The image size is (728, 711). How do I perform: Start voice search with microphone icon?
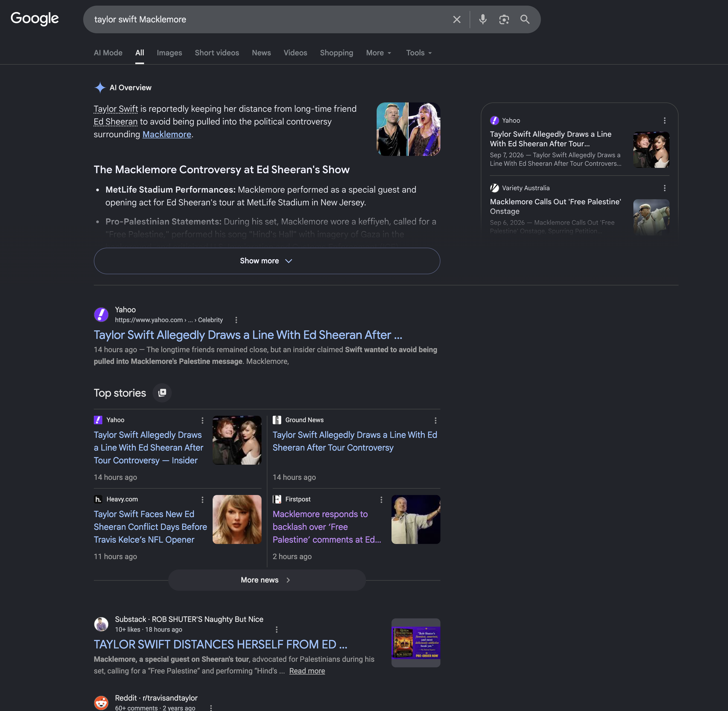click(483, 20)
